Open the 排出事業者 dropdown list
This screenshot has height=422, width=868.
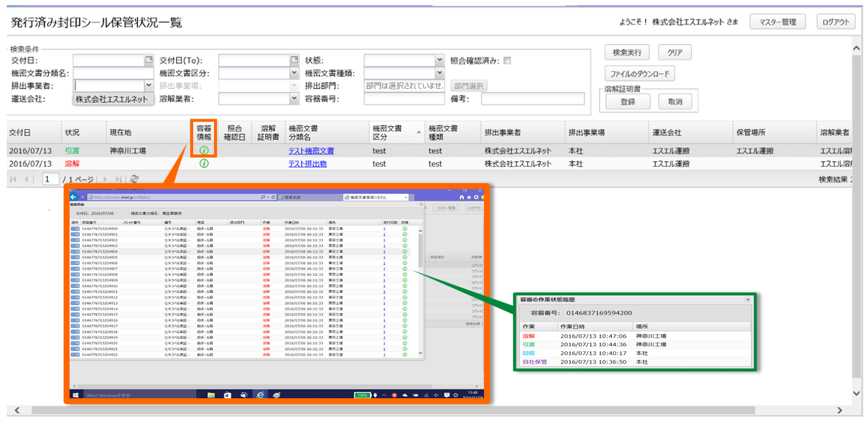149,86
